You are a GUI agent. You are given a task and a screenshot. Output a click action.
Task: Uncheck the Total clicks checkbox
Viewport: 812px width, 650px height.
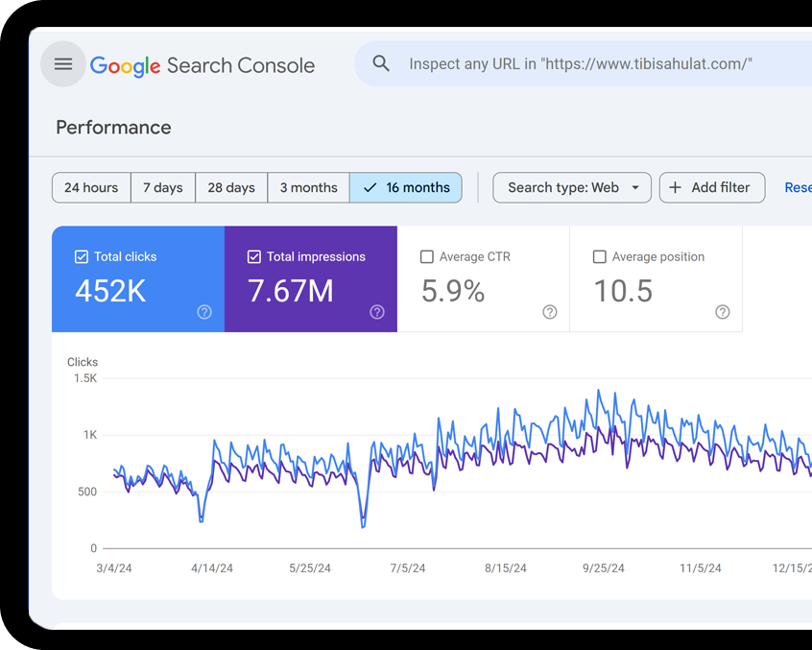click(x=82, y=256)
